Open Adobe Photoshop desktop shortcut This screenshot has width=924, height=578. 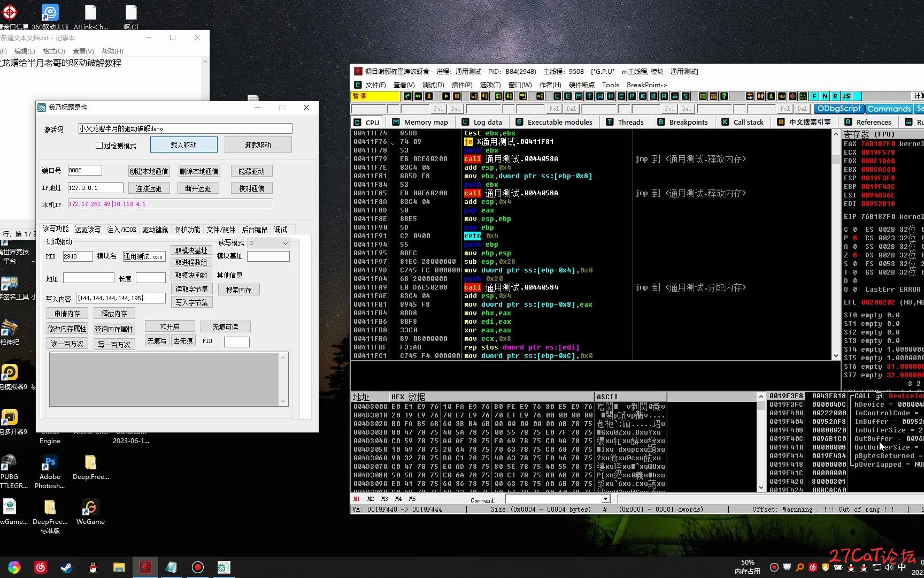pos(50,471)
